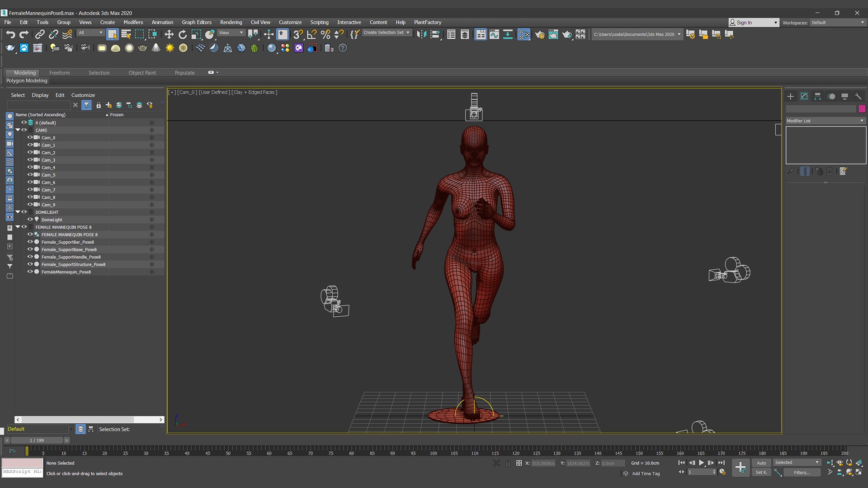
Task: Click the Set Keys large plus button
Action: click(741, 467)
